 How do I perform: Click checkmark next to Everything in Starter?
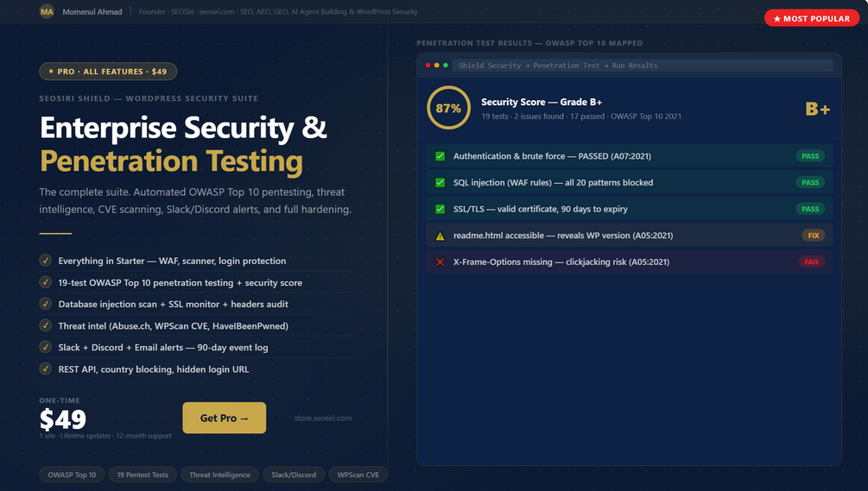(45, 261)
